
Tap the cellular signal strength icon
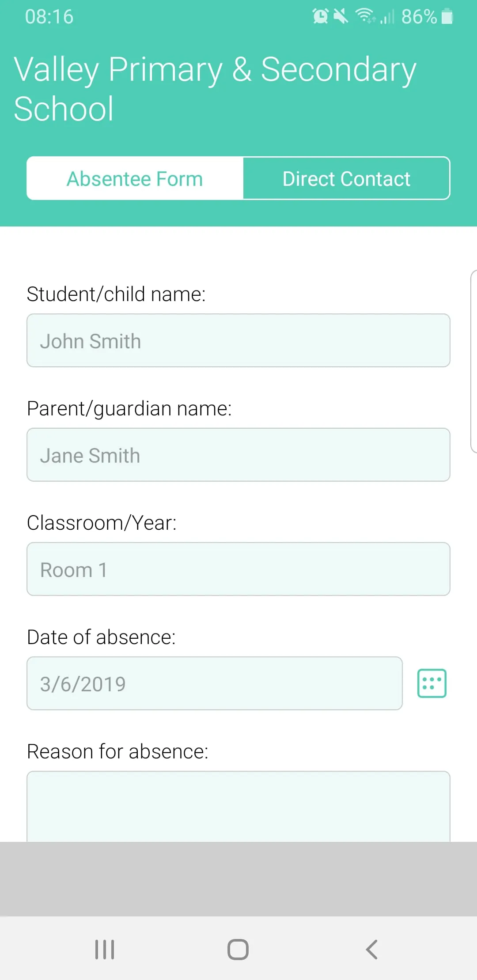point(387,18)
